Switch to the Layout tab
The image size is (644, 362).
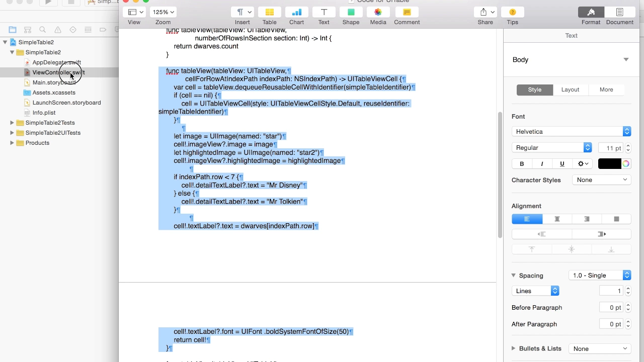point(571,90)
